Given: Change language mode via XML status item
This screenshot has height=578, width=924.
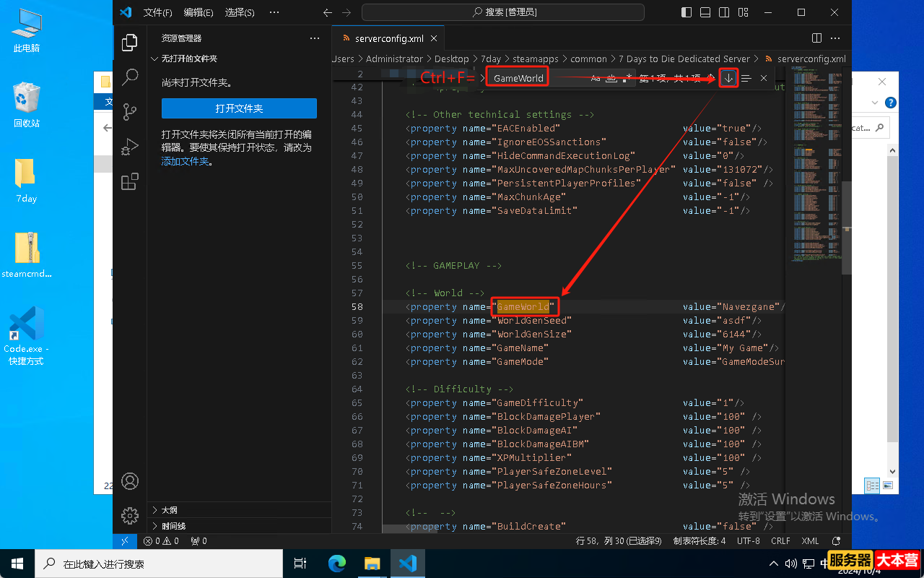Looking at the screenshot, I should (810, 540).
